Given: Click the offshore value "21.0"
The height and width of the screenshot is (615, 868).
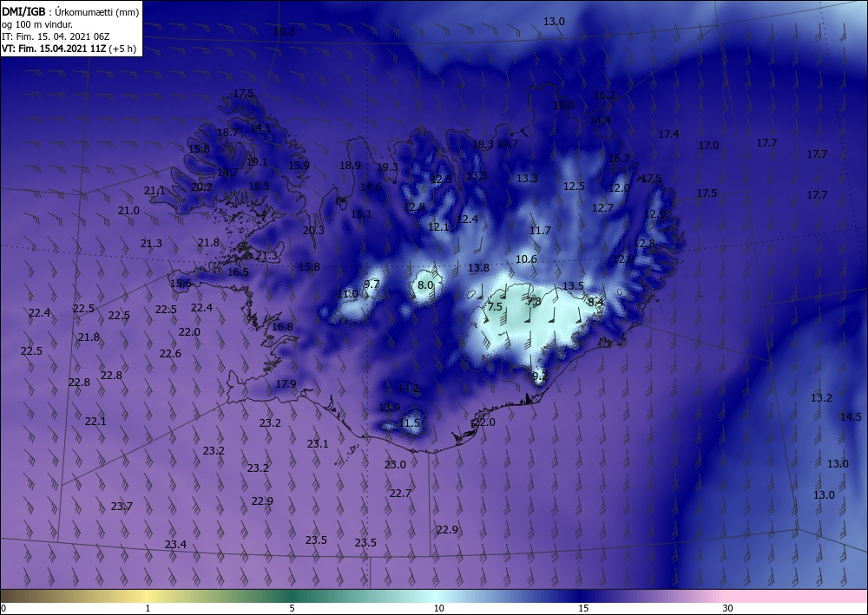Looking at the screenshot, I should click(x=128, y=211).
